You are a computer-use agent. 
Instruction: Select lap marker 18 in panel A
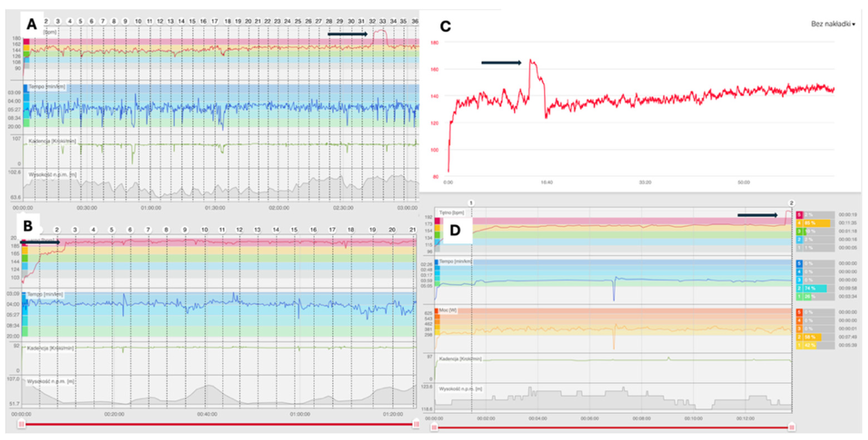point(228,21)
